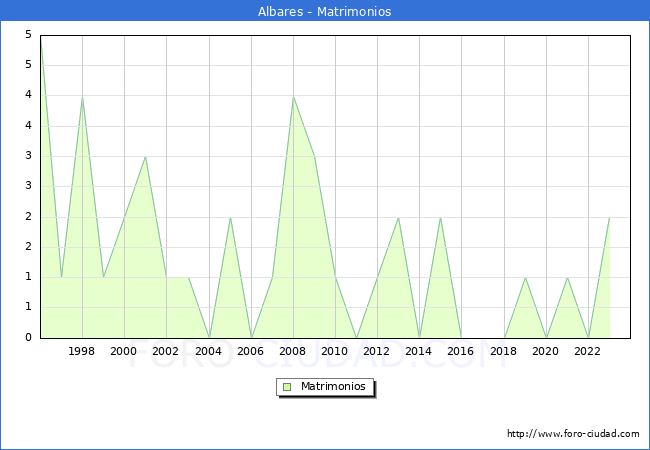Select the 2004 x-axis year label

tap(209, 351)
